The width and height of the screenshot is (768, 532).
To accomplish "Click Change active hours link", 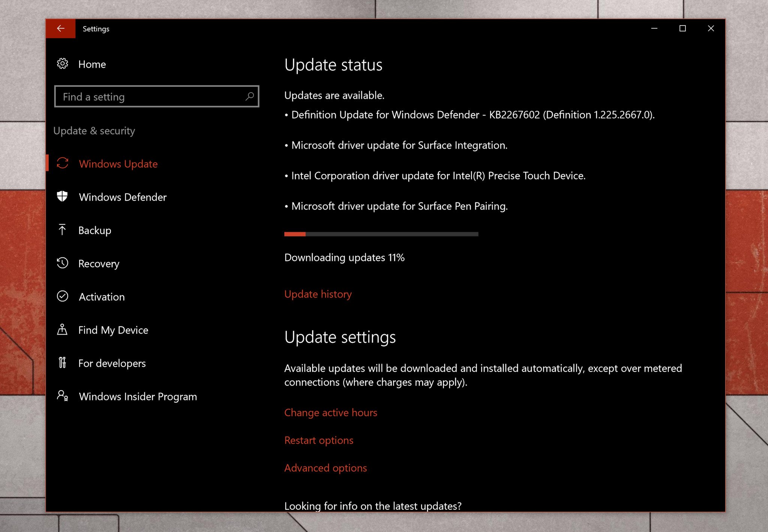I will [331, 412].
